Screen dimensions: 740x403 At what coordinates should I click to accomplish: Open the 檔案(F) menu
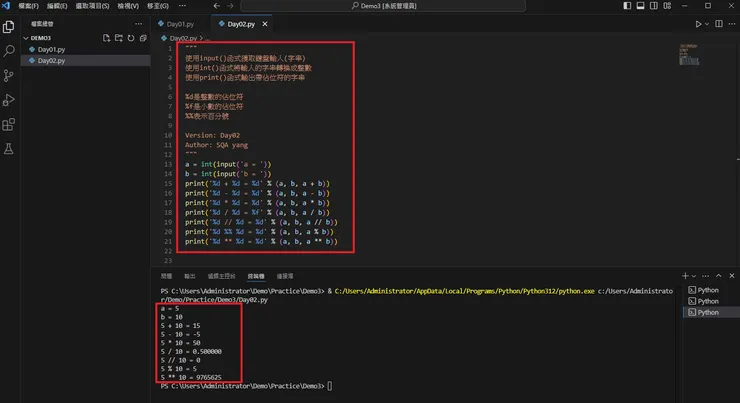click(x=28, y=6)
